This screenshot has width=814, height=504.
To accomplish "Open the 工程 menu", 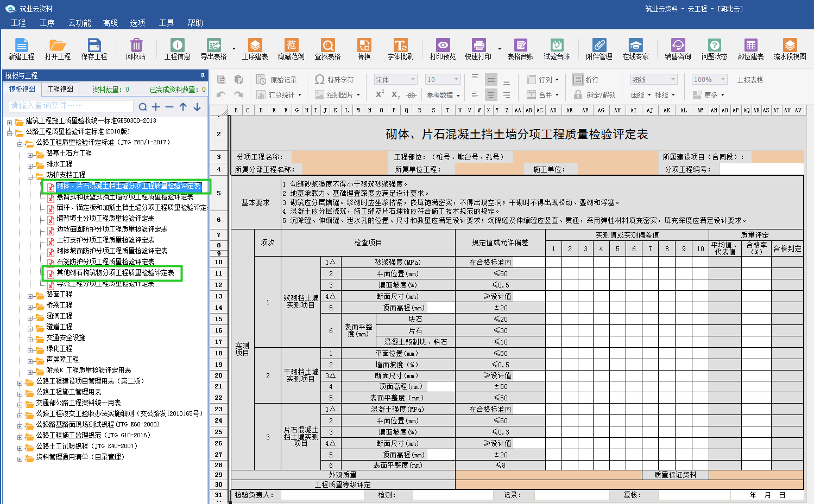I will (18, 23).
